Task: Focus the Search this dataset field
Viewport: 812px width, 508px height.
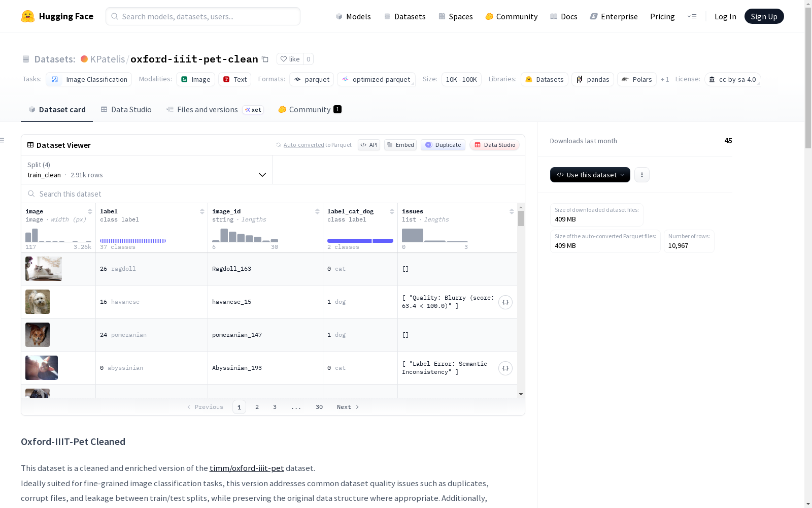Action: (273, 194)
